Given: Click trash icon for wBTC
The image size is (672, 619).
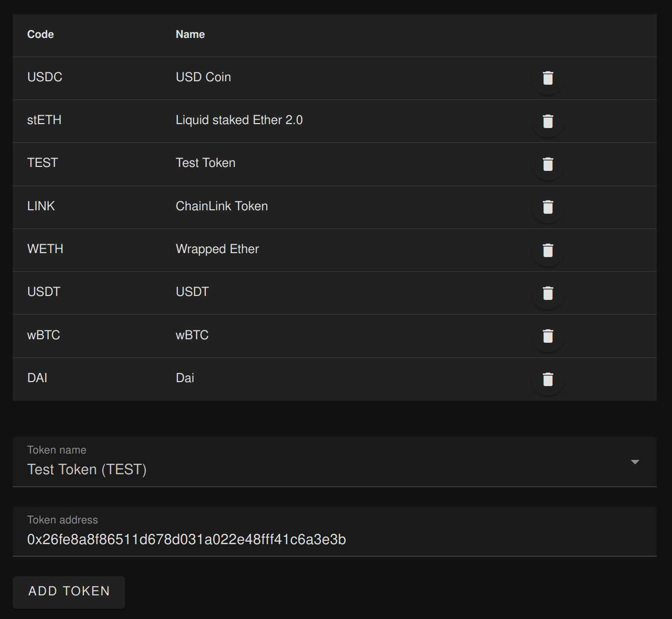Looking at the screenshot, I should [548, 336].
